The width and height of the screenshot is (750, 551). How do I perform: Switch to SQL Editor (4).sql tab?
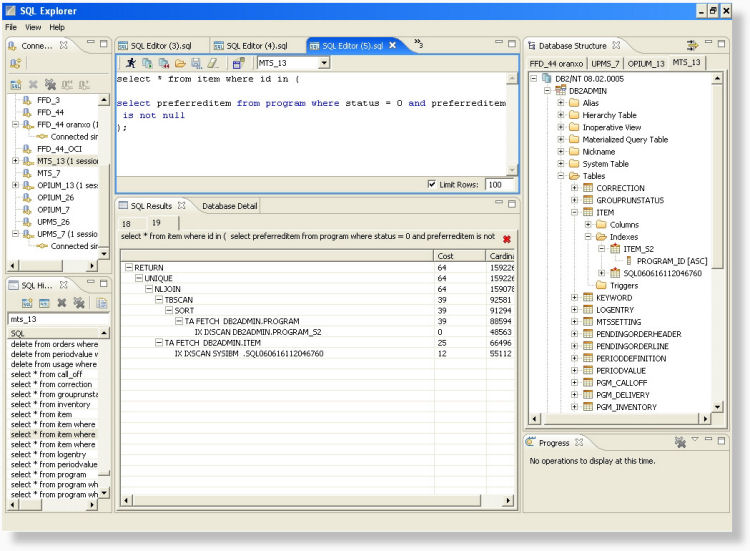257,45
